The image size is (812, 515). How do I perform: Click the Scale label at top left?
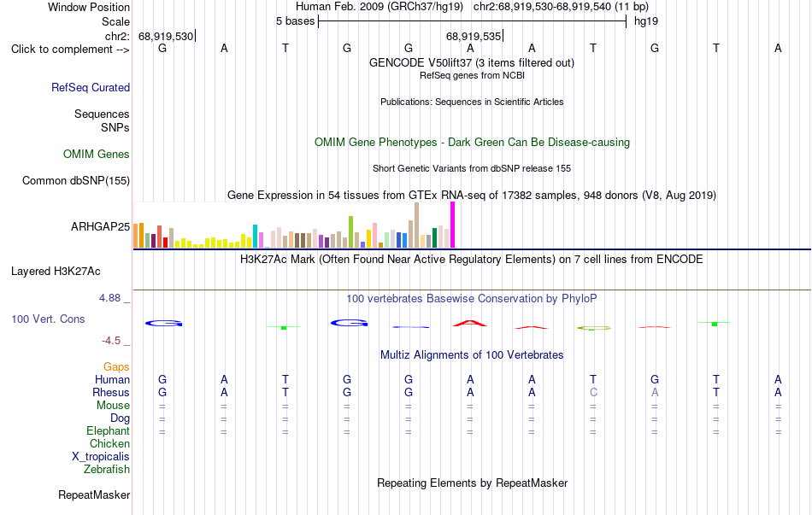[x=115, y=21]
